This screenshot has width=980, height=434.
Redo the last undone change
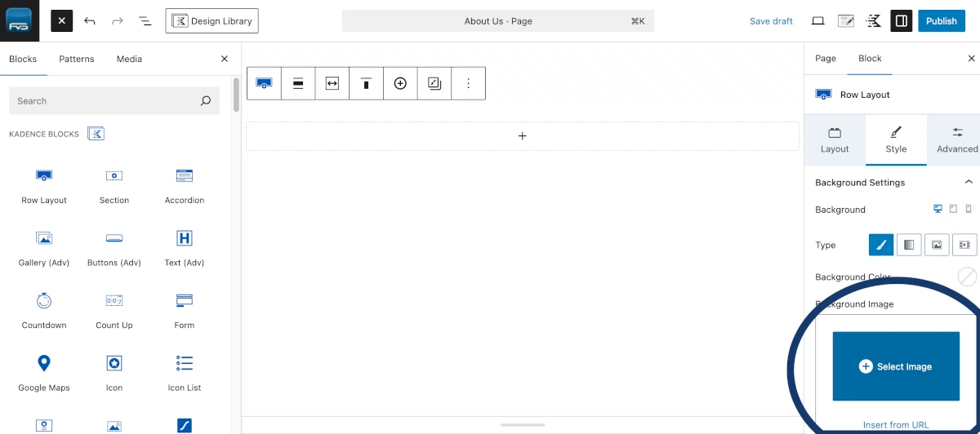point(118,21)
